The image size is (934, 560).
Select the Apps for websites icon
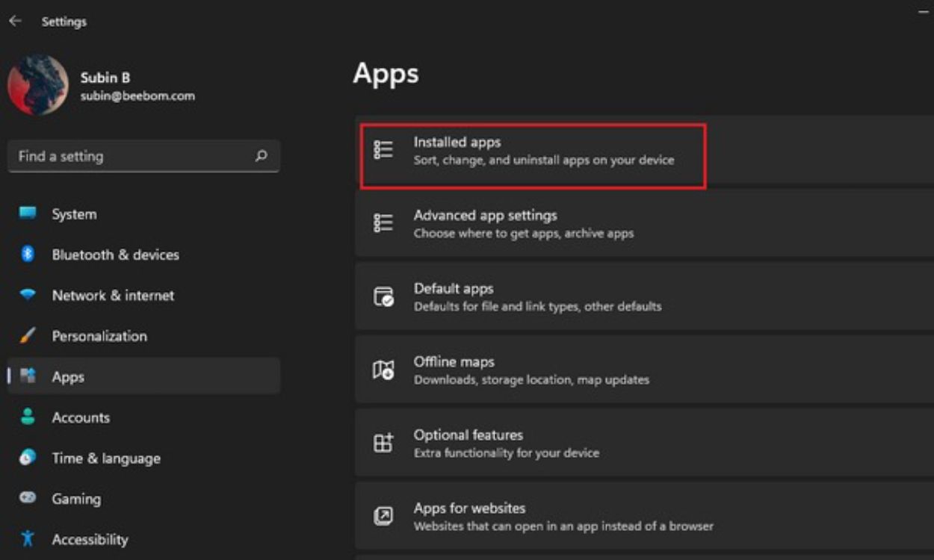pyautogui.click(x=384, y=514)
